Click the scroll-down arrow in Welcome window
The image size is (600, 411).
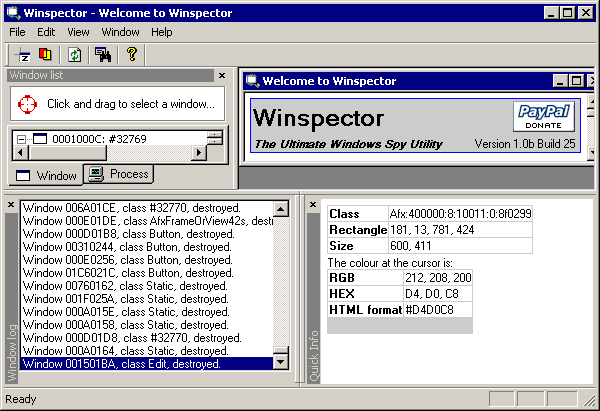coord(591,152)
